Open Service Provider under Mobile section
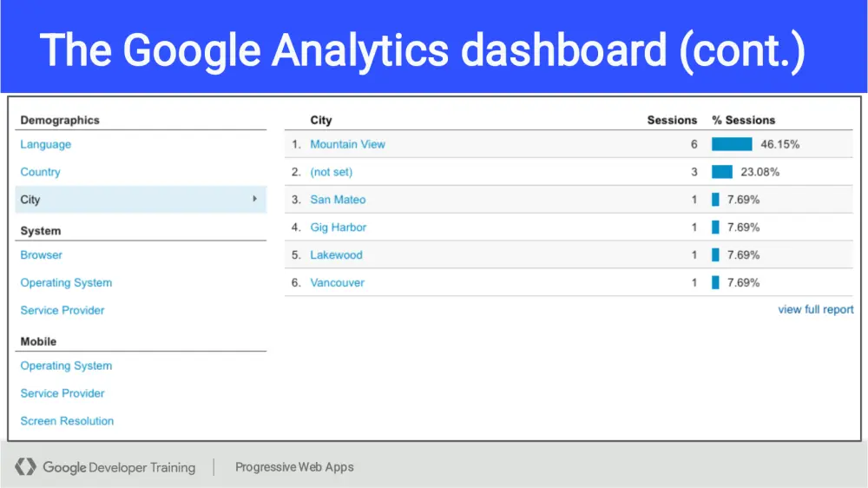Screen dimensions: 868x488 [62, 393]
